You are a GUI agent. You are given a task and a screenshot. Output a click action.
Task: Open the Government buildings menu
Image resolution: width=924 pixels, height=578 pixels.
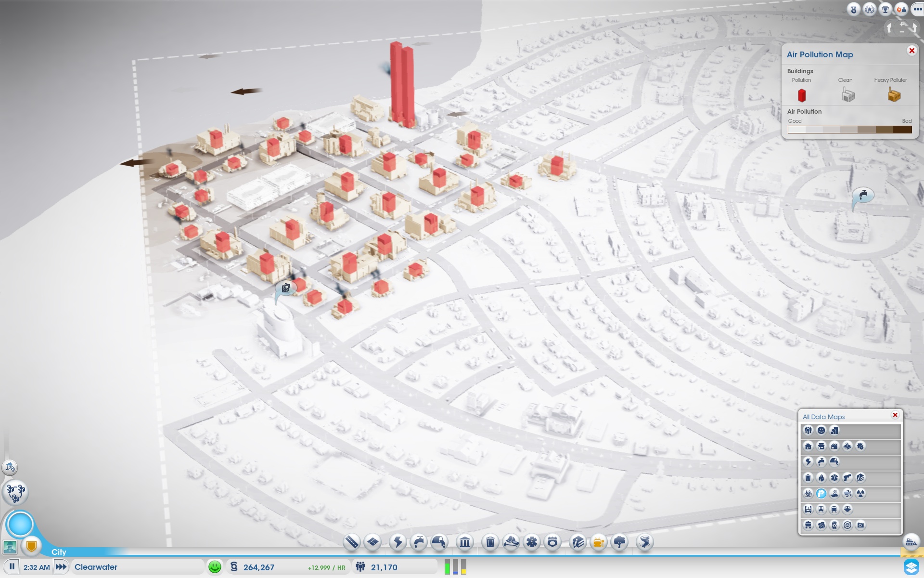[465, 542]
